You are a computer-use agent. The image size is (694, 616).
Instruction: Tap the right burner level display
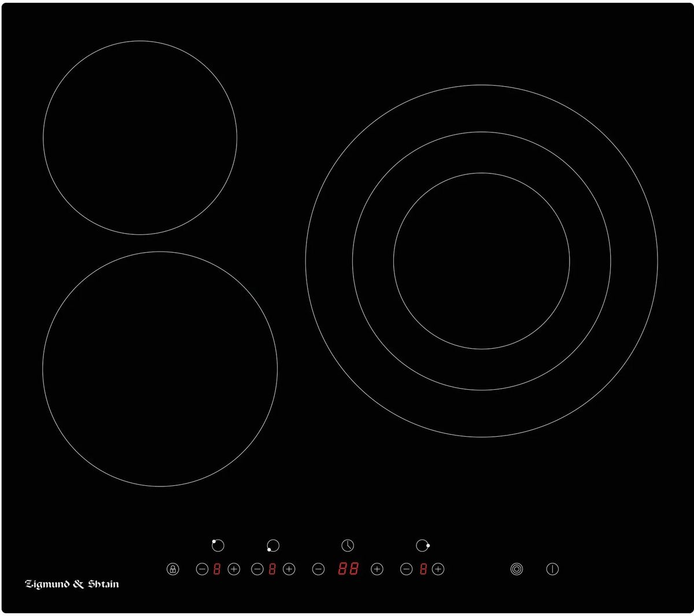(x=423, y=569)
